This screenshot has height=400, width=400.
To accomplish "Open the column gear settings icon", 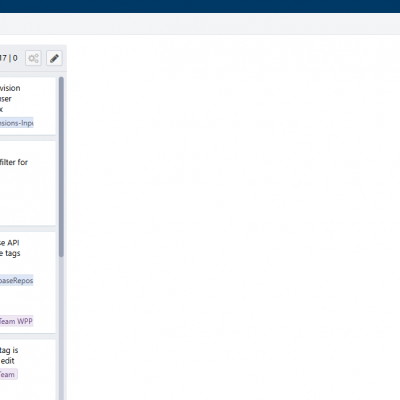I will point(33,58).
